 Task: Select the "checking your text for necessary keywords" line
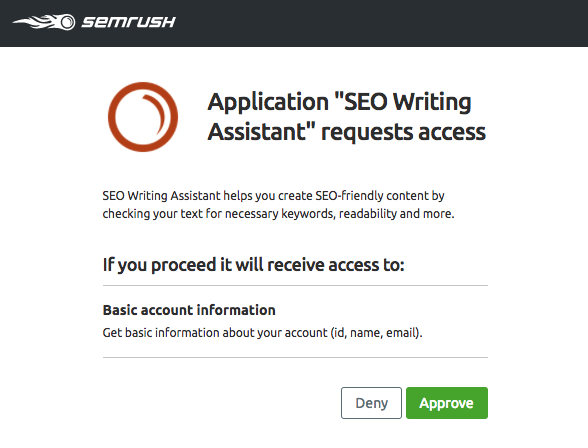278,214
